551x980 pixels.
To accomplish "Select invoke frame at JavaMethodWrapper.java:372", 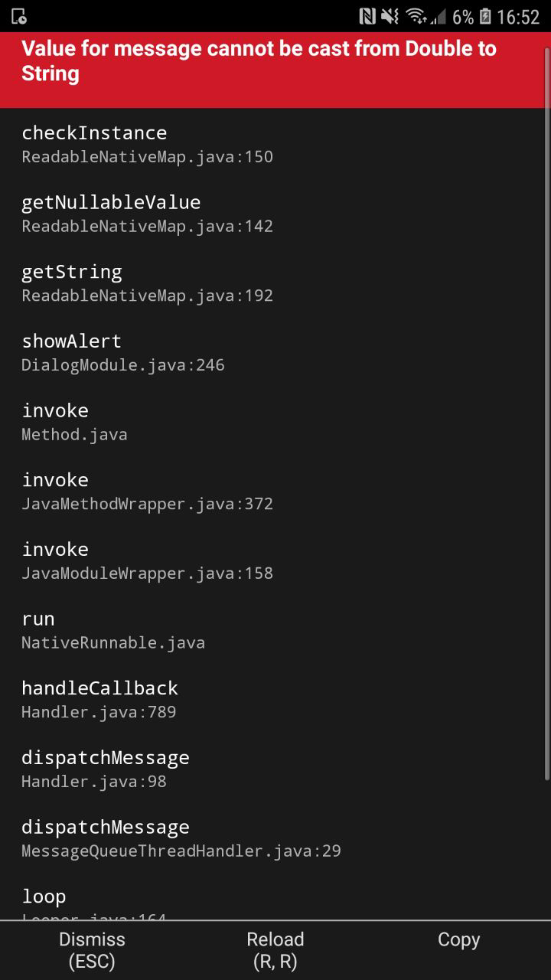I will tap(275, 492).
